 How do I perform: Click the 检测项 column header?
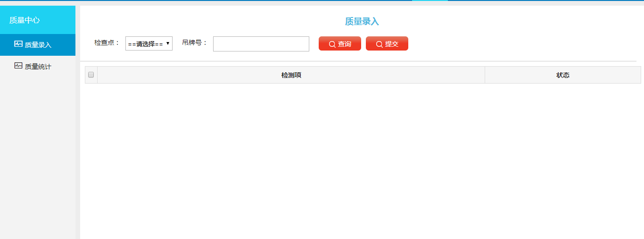coord(291,75)
